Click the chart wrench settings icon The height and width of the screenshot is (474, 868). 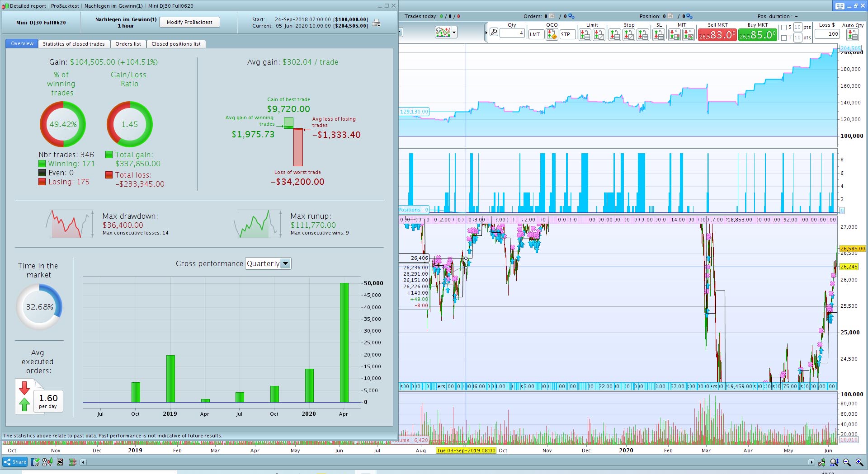coord(821,462)
